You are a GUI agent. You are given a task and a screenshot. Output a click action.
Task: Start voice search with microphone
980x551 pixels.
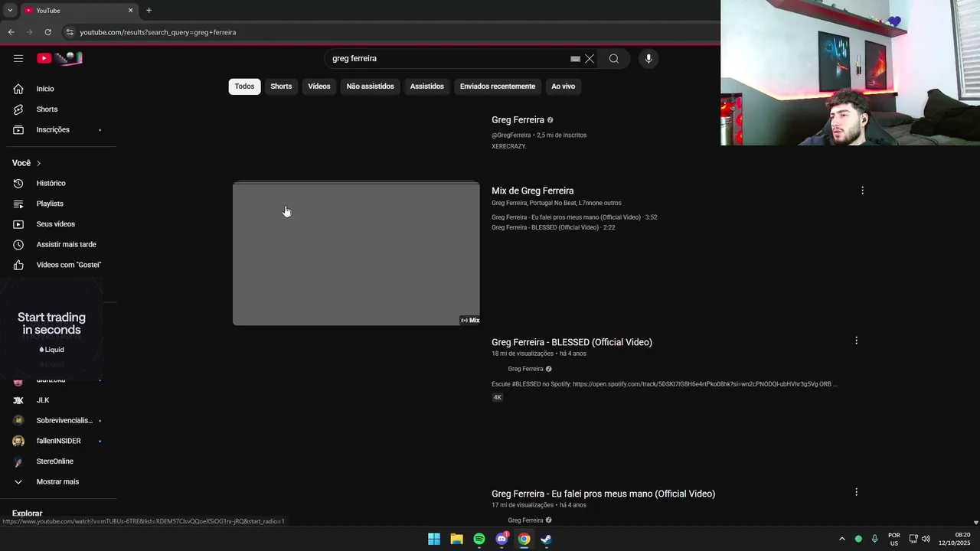(x=648, y=59)
